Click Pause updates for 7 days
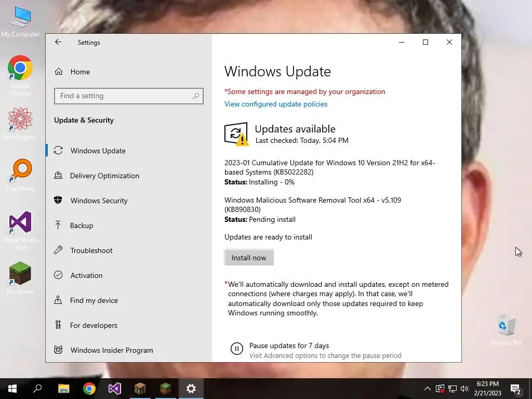Image resolution: width=532 pixels, height=399 pixels. click(x=289, y=345)
